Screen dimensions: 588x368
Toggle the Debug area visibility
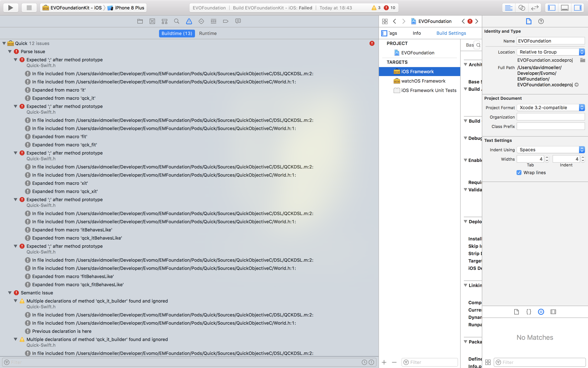click(x=565, y=8)
